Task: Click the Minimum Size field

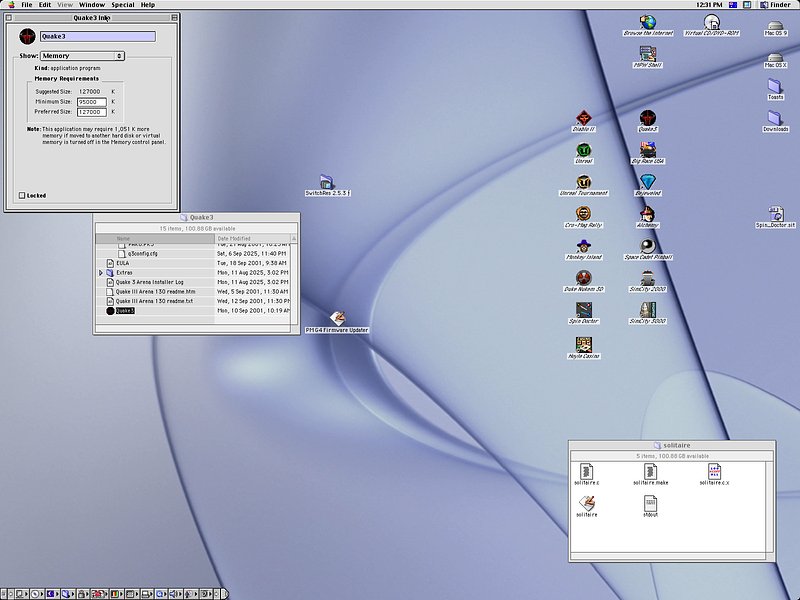Action: point(91,102)
